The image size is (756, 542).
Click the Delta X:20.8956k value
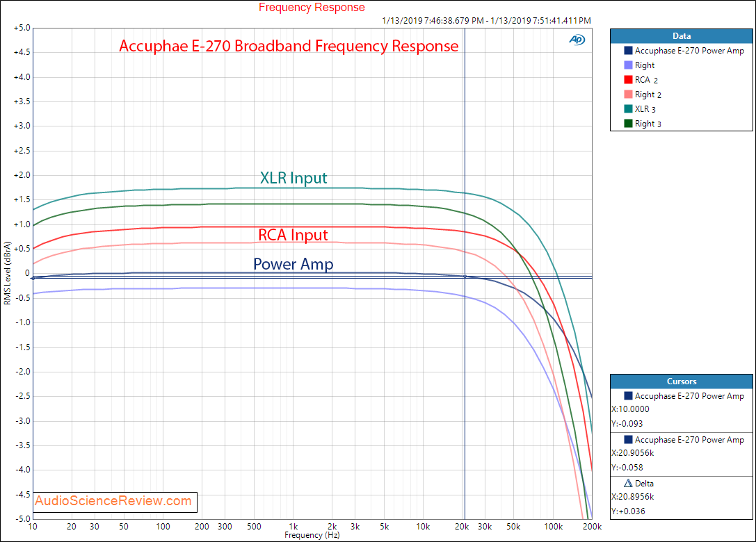click(x=633, y=497)
